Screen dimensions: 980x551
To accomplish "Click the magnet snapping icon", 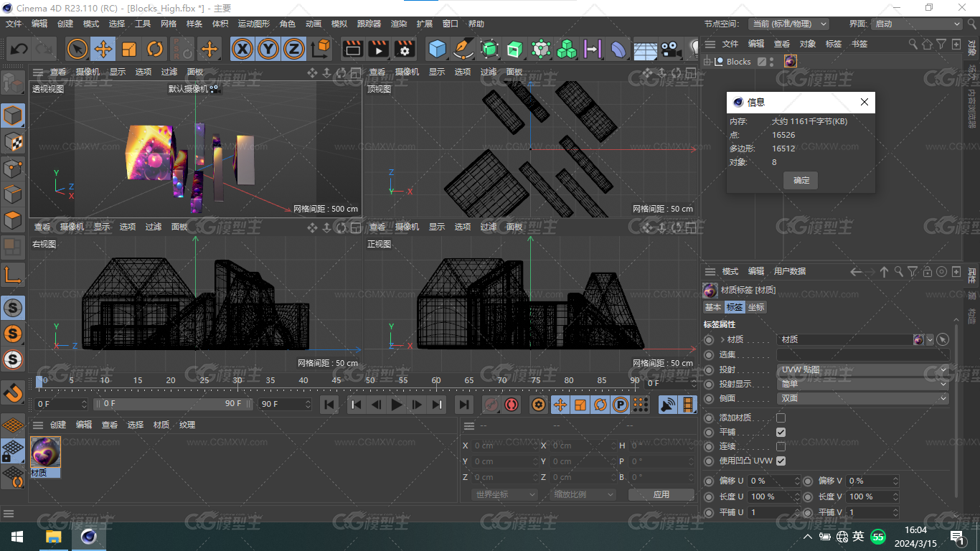I will 13,392.
